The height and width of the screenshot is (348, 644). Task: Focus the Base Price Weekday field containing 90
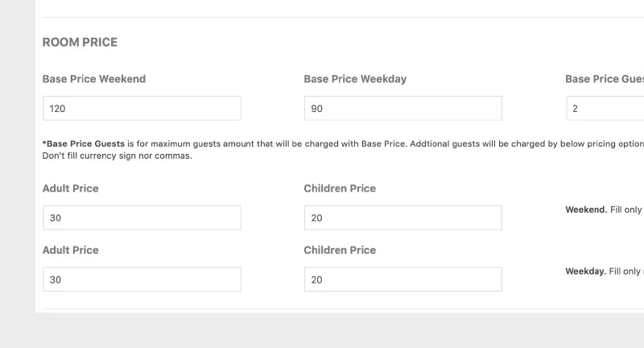[403, 109]
